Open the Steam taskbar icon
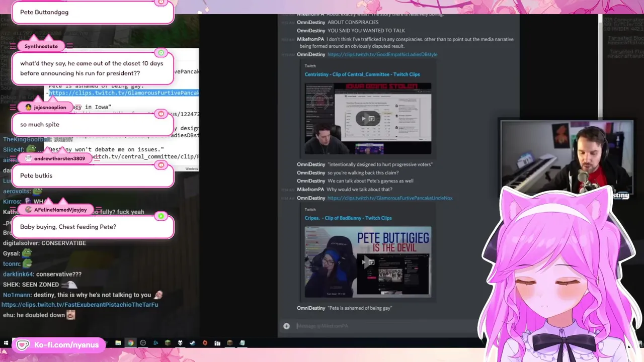 [192, 343]
